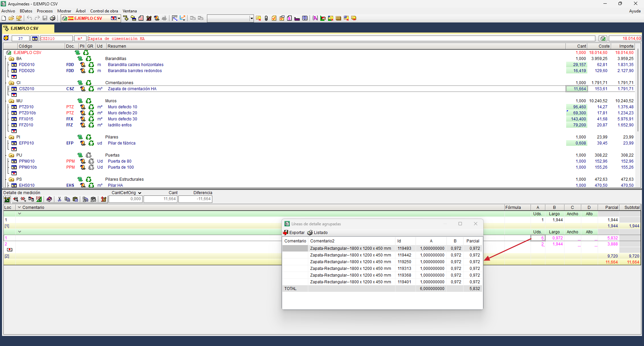This screenshot has width=644, height=346.
Task: Open the Control de obra menu
Action: click(x=104, y=11)
